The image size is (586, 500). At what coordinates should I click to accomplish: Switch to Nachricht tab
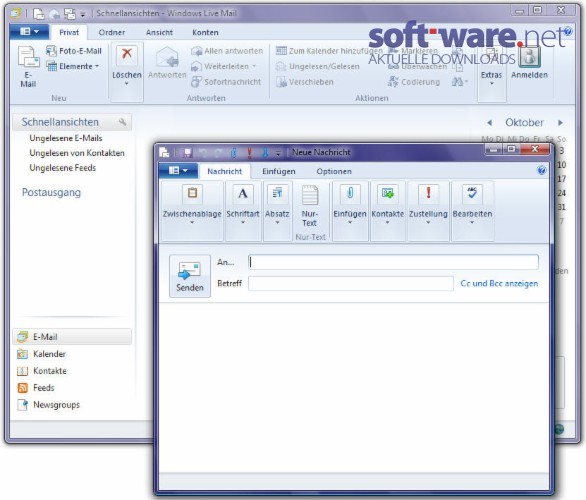(x=225, y=171)
